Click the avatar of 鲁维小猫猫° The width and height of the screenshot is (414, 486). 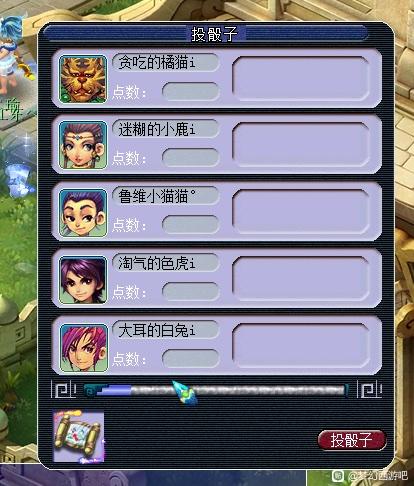coord(83,213)
